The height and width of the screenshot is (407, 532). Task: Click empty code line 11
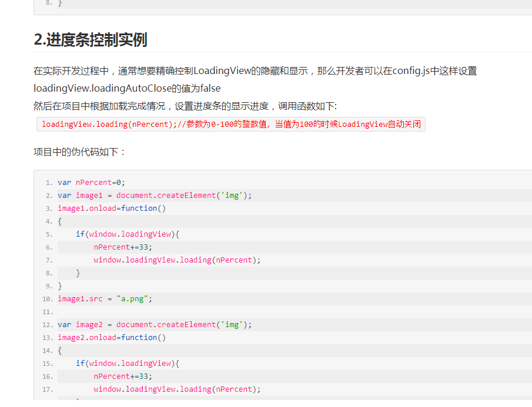(295, 312)
